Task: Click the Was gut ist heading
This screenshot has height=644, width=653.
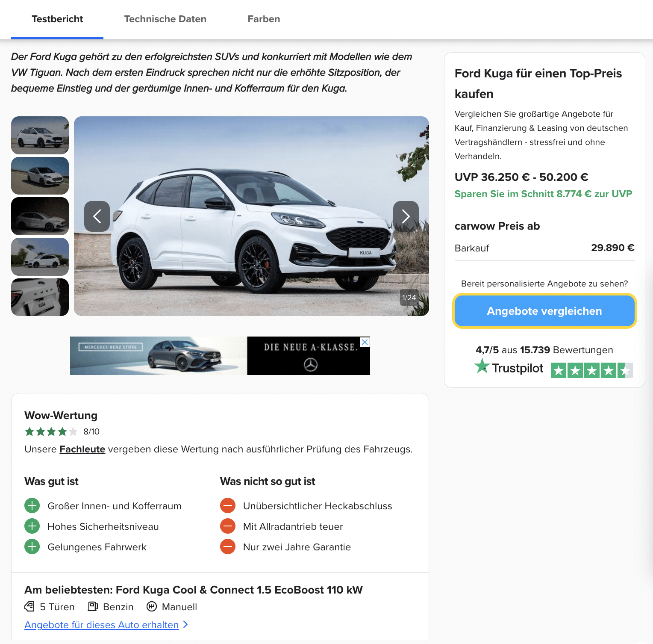Action: [x=51, y=482]
